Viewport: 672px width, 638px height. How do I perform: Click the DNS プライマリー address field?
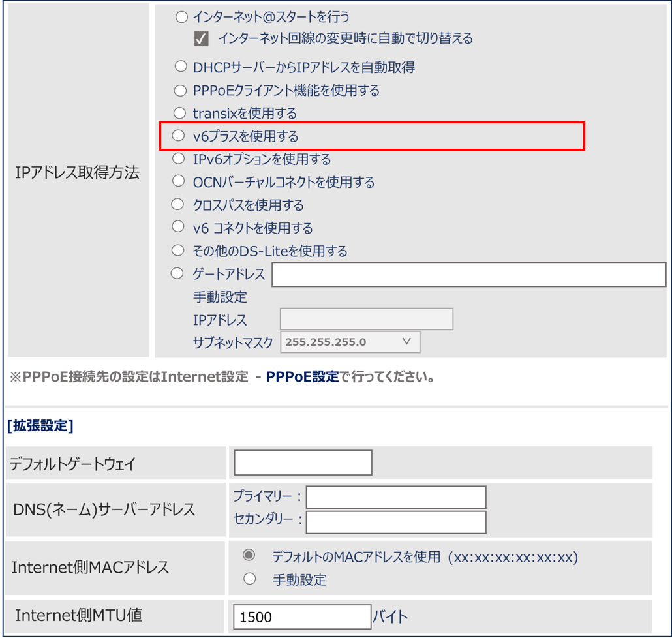click(x=396, y=497)
